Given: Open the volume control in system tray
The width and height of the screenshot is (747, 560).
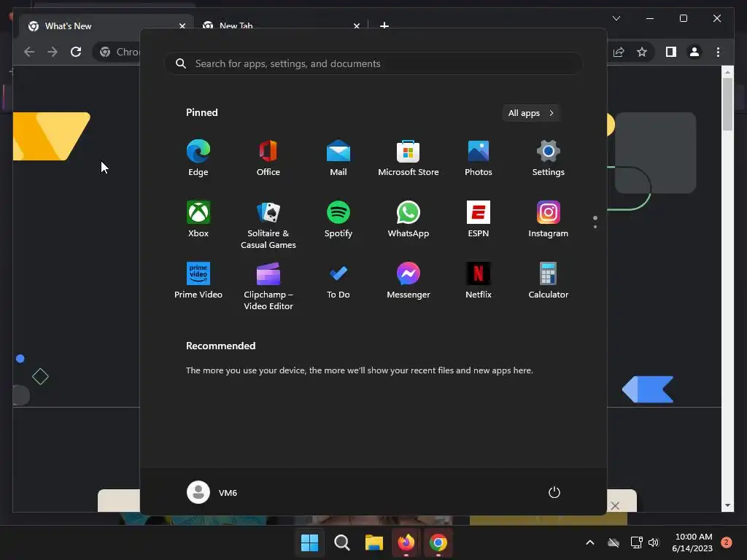Looking at the screenshot, I should 654,542.
